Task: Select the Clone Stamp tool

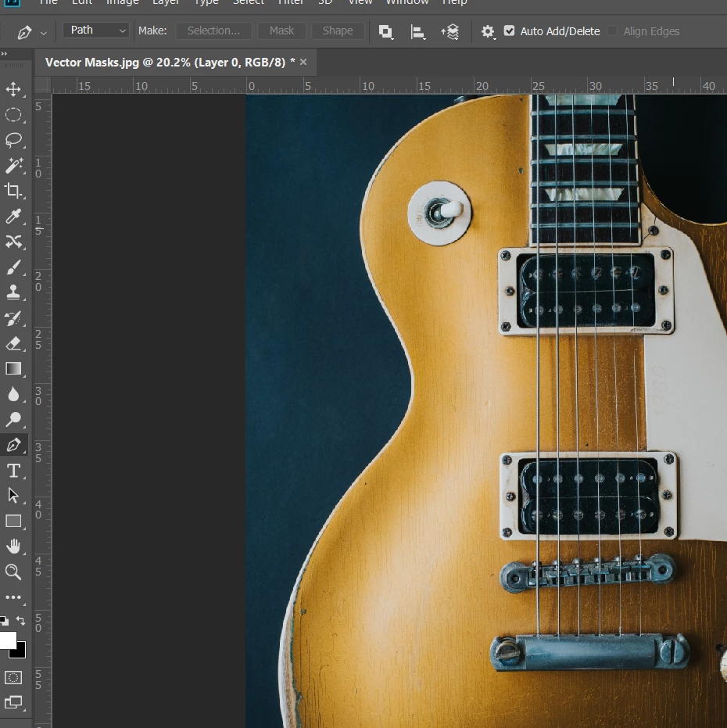Action: pyautogui.click(x=13, y=292)
